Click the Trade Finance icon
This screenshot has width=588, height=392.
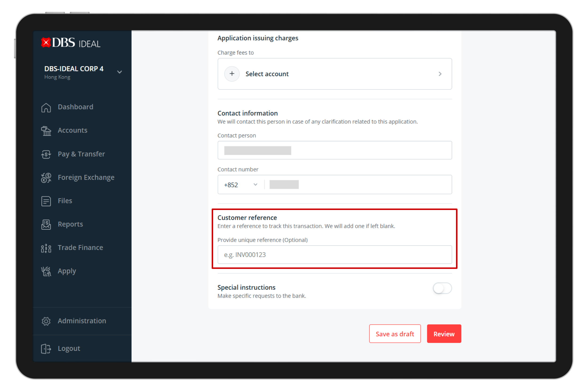pos(46,248)
